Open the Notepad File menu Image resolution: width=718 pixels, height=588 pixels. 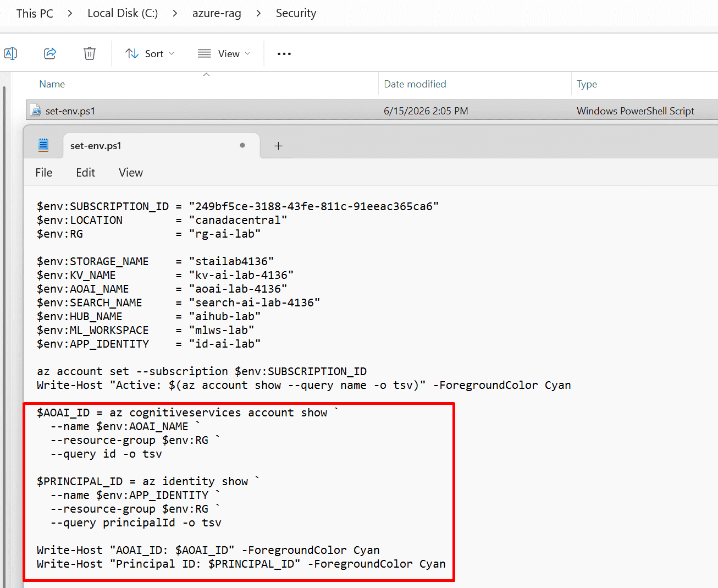click(x=44, y=173)
